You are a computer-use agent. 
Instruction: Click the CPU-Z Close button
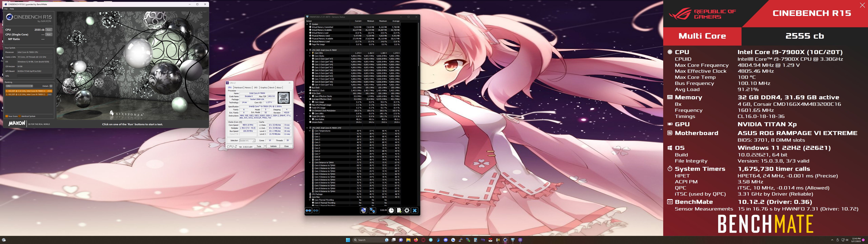tap(286, 146)
